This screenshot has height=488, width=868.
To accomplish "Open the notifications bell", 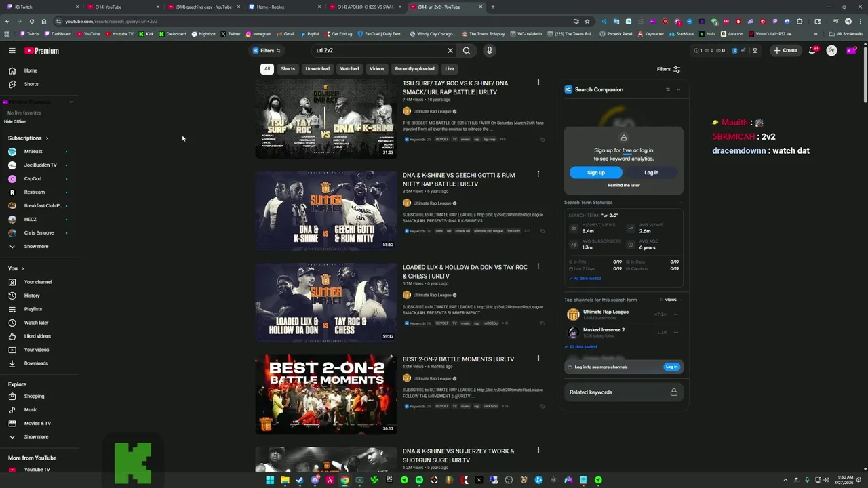I will (x=812, y=50).
